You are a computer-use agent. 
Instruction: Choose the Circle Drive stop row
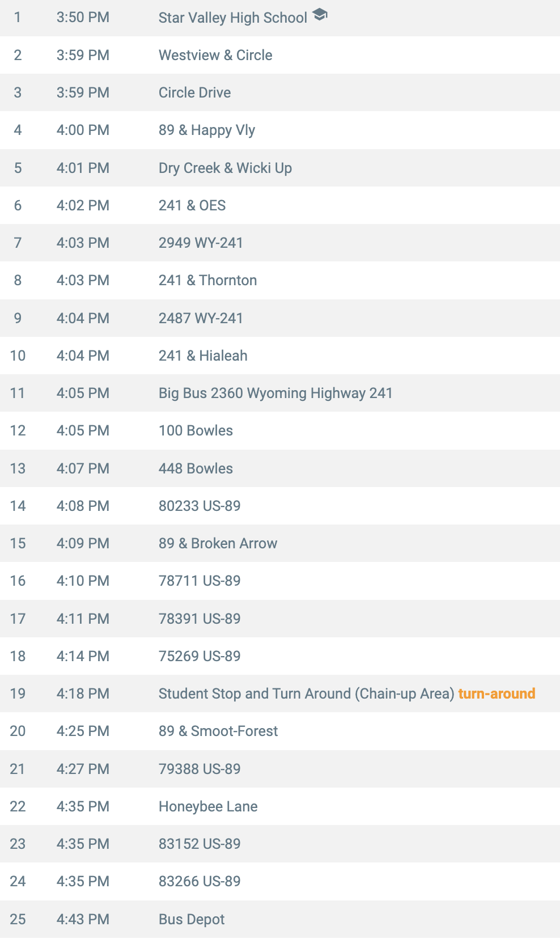280,92
